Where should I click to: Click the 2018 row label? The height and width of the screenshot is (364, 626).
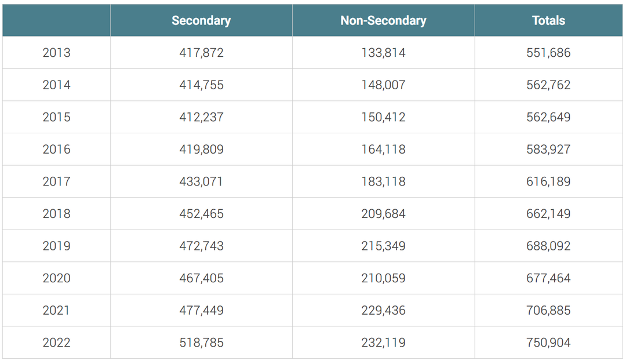click(56, 214)
